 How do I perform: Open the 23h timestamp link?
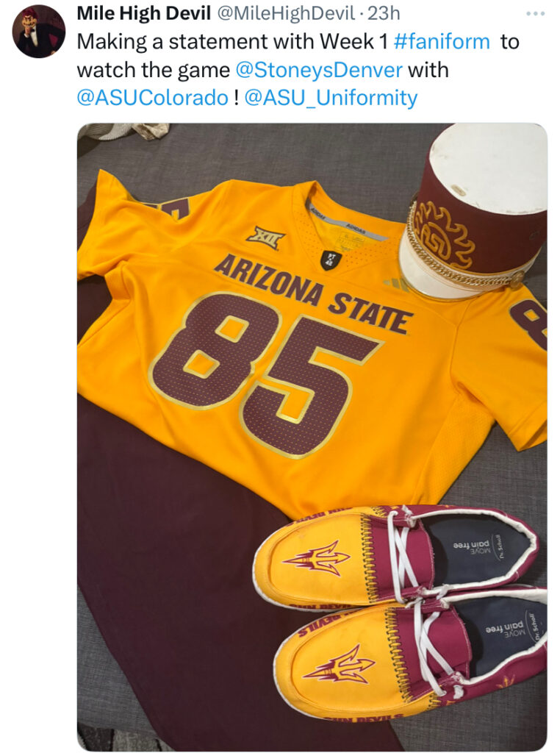384,13
